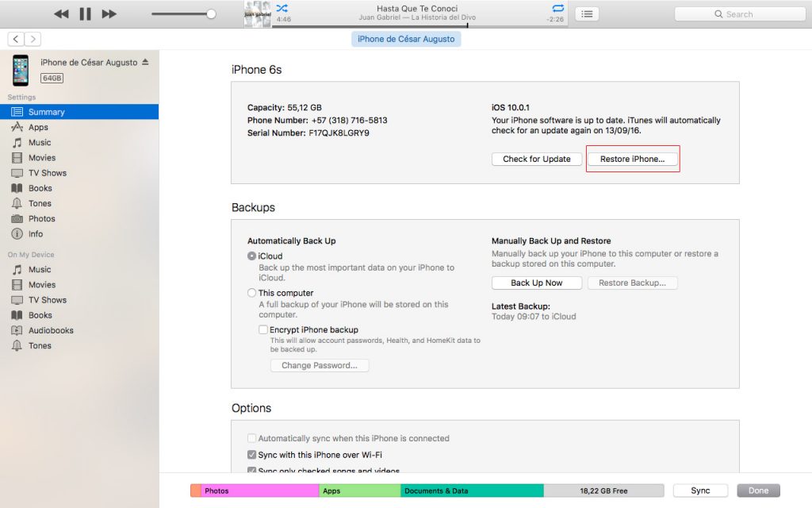Click the Photos storage segment
The image size is (812, 508).
(x=260, y=491)
